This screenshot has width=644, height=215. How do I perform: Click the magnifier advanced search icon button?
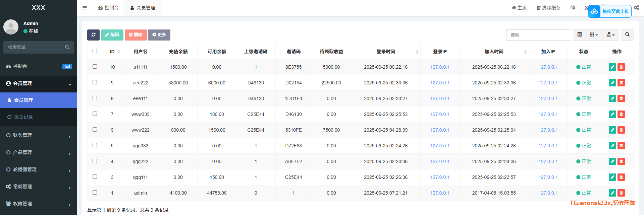tap(627, 35)
